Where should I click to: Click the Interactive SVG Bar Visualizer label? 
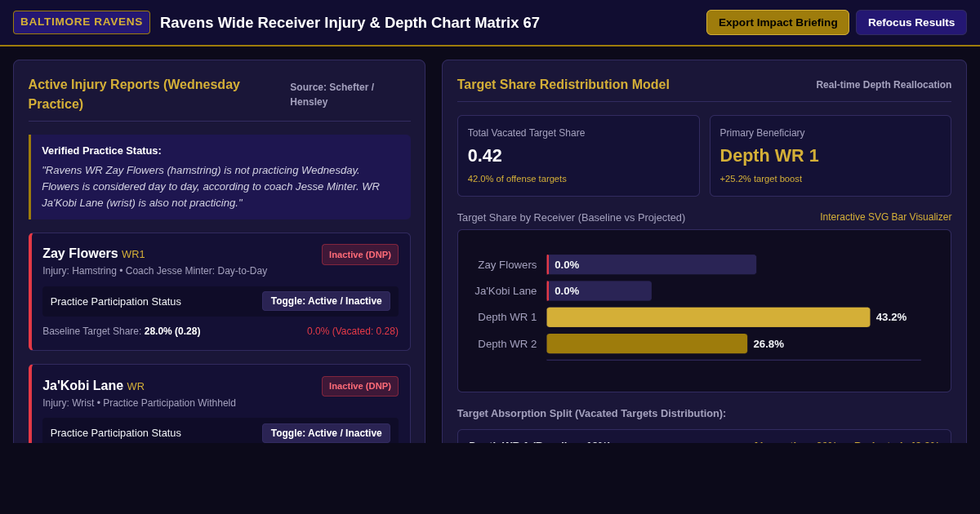point(885,217)
